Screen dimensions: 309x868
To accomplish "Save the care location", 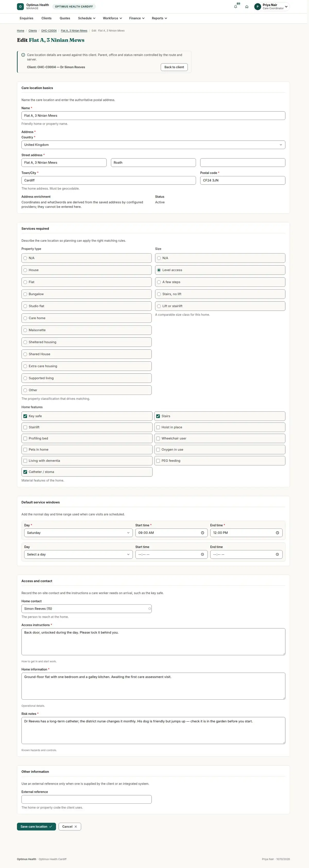I will coord(36,827).
